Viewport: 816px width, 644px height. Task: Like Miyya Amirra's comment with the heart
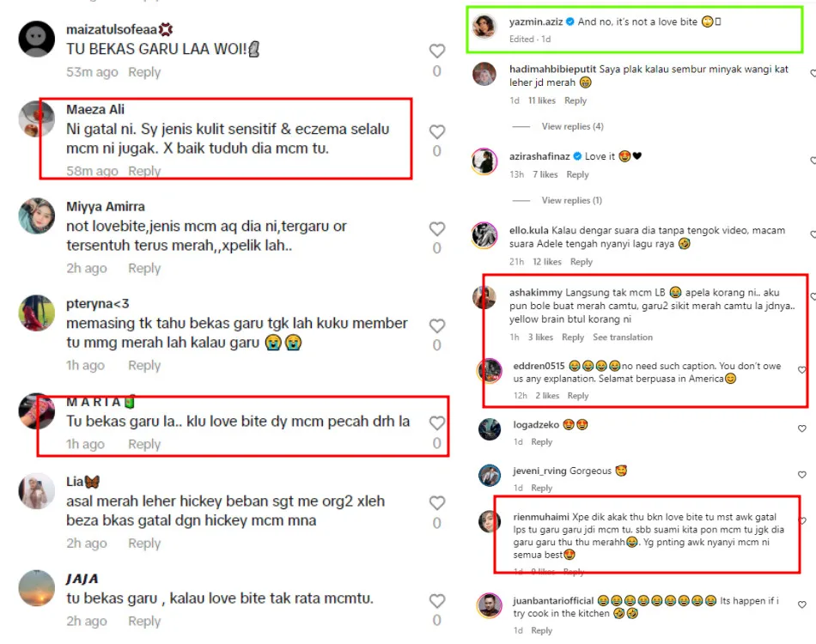click(x=436, y=229)
